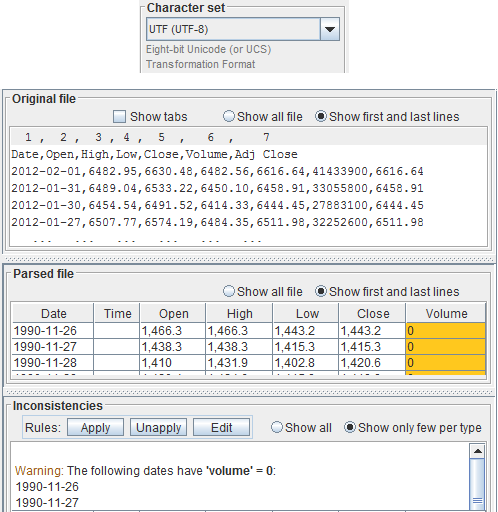Click Low value 1,402.8 cell

(306, 363)
